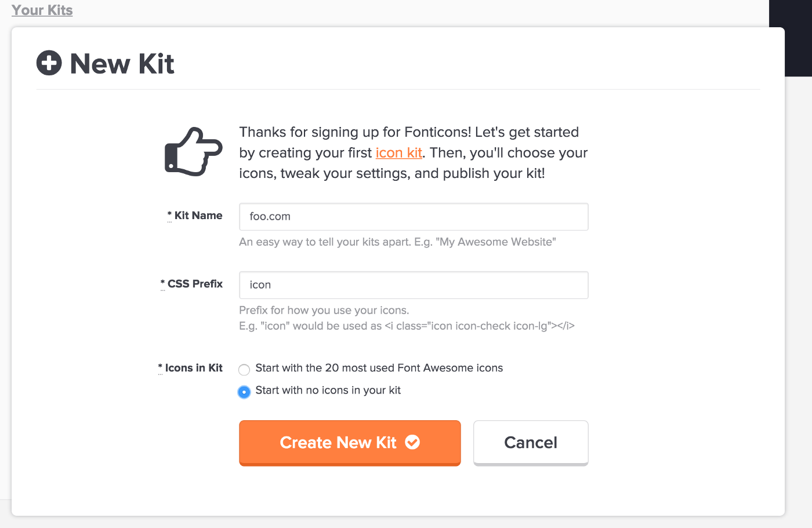
Task: Select the no icons in your kit radio
Action: [x=244, y=392]
